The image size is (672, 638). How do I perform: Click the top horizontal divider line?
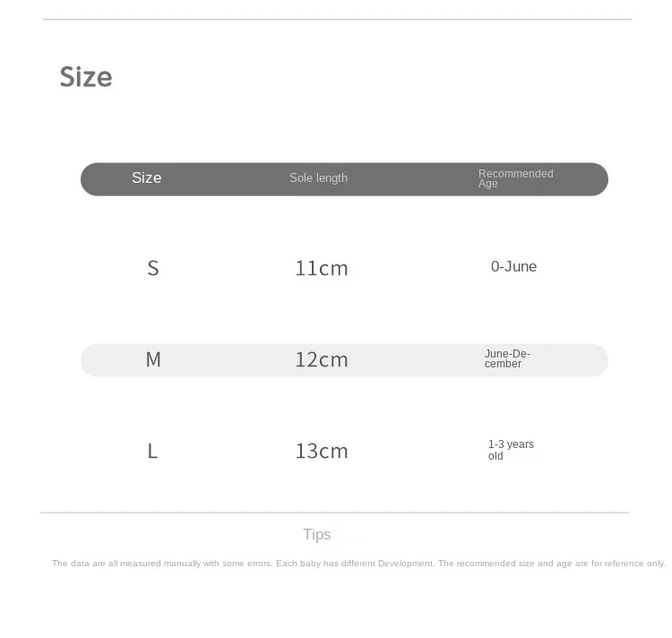337,19
